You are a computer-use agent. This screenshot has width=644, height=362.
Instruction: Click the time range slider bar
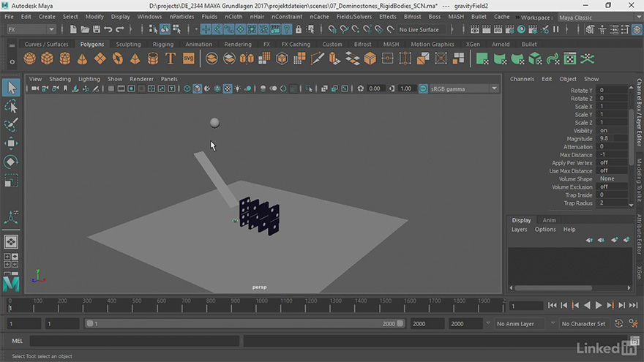pyautogui.click(x=244, y=323)
